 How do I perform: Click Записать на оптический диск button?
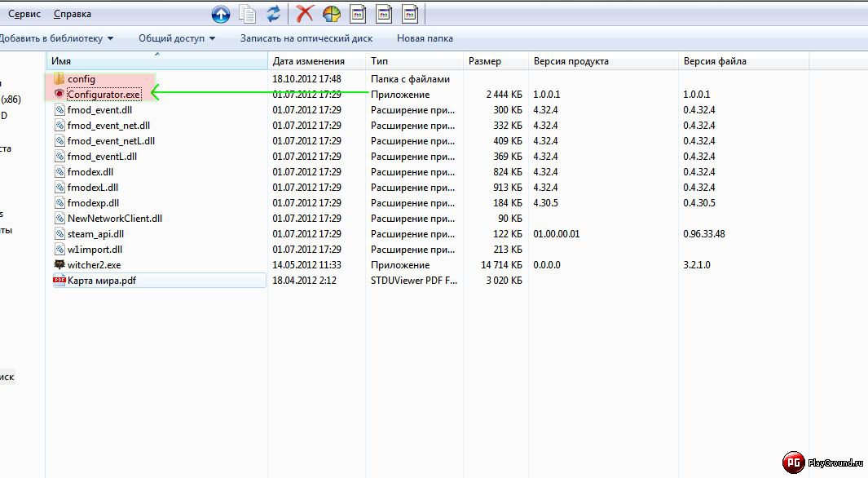point(306,38)
